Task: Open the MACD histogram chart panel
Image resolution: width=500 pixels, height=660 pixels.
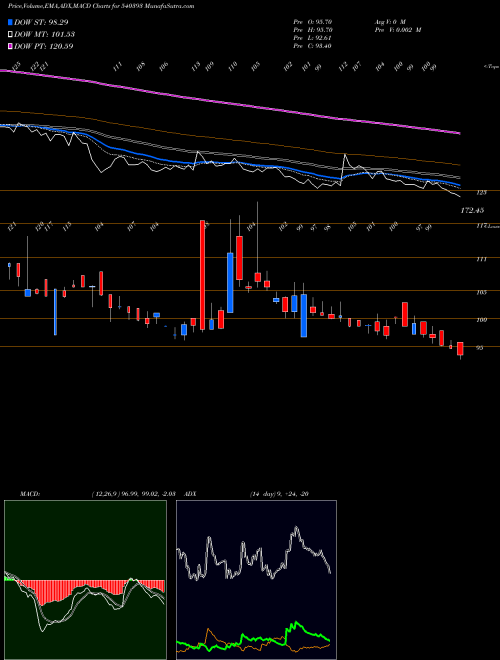Action: tap(85, 580)
